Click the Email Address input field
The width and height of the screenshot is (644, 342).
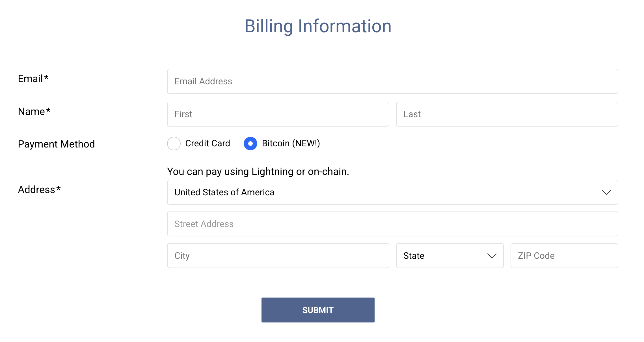coord(392,81)
